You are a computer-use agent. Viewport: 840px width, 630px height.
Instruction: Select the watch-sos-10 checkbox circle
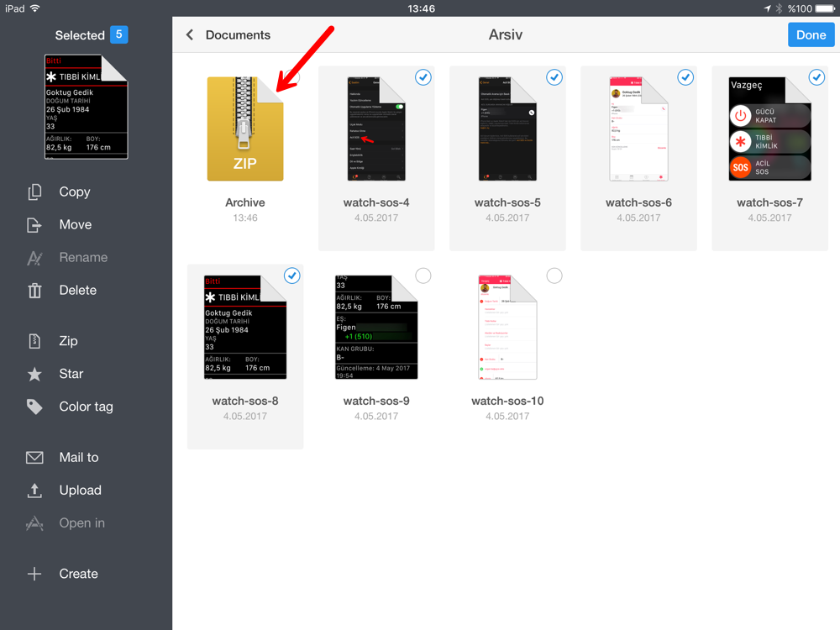554,276
